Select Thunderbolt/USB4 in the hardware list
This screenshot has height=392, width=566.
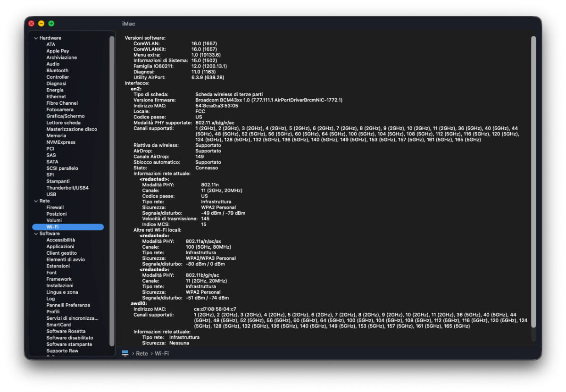point(67,188)
